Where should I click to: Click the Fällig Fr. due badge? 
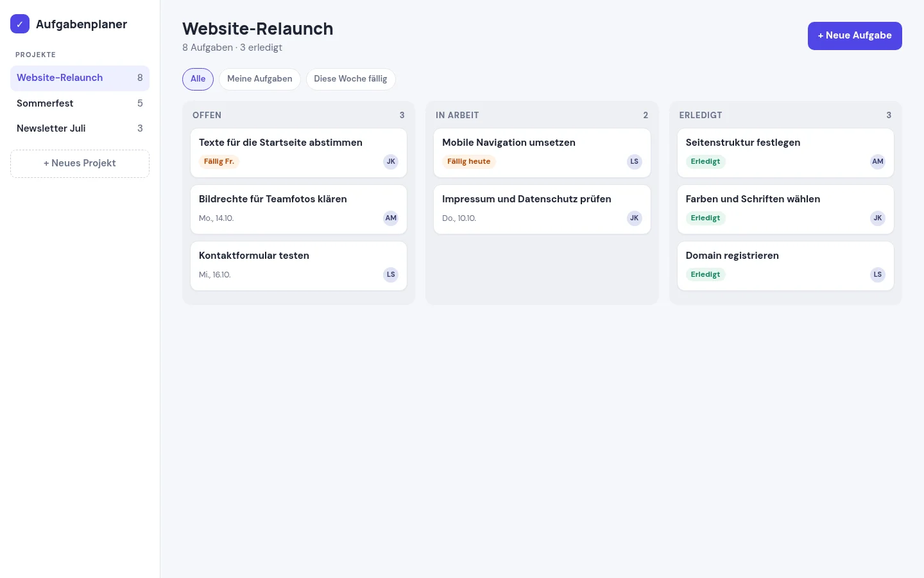pyautogui.click(x=219, y=162)
